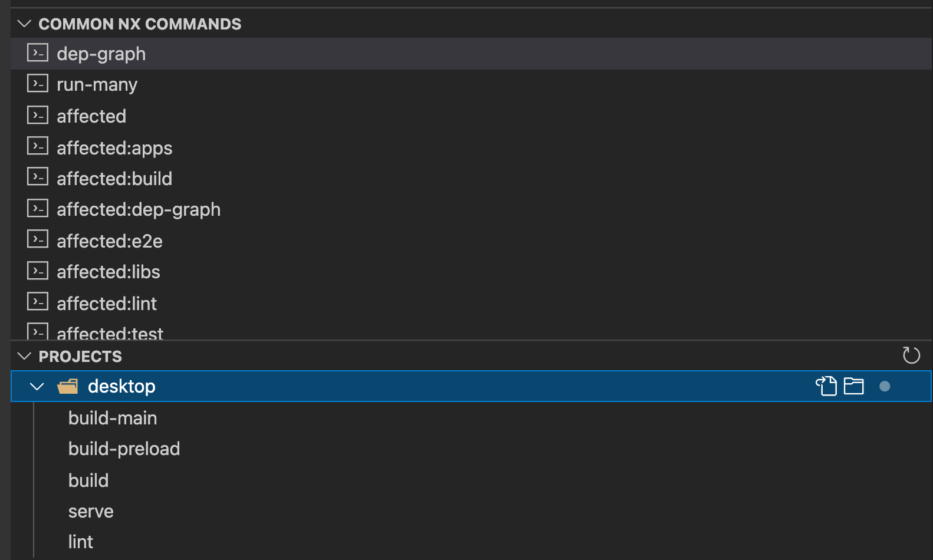Click the dot indicator on desktop row
The height and width of the screenshot is (560, 933).
pos(885,386)
